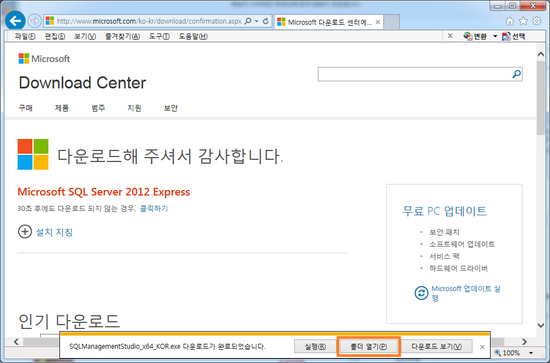The width and height of the screenshot is (550, 363).
Task: Click the 설치 지침 link text
Action: click(54, 232)
